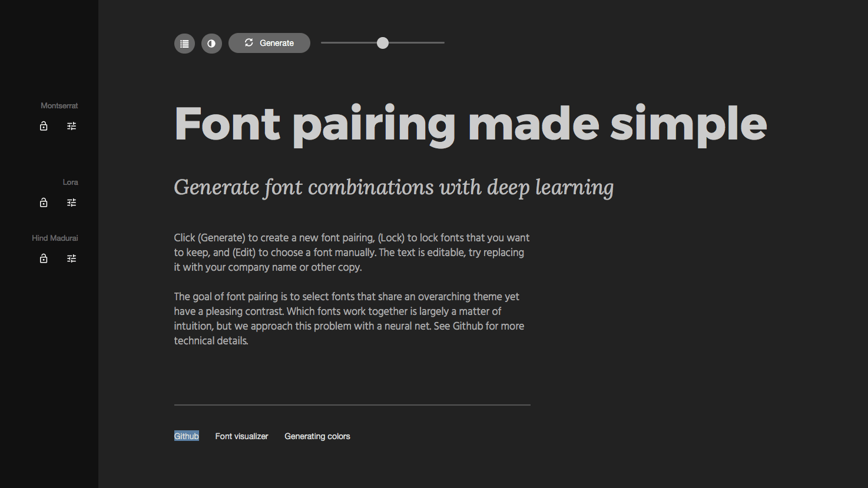
Task: Edit the Montserrat font settings
Action: pos(72,126)
